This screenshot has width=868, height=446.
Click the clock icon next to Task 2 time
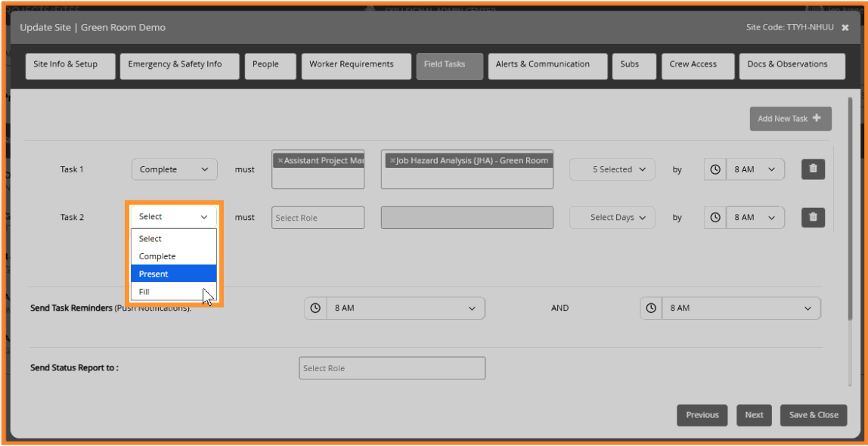(x=715, y=217)
